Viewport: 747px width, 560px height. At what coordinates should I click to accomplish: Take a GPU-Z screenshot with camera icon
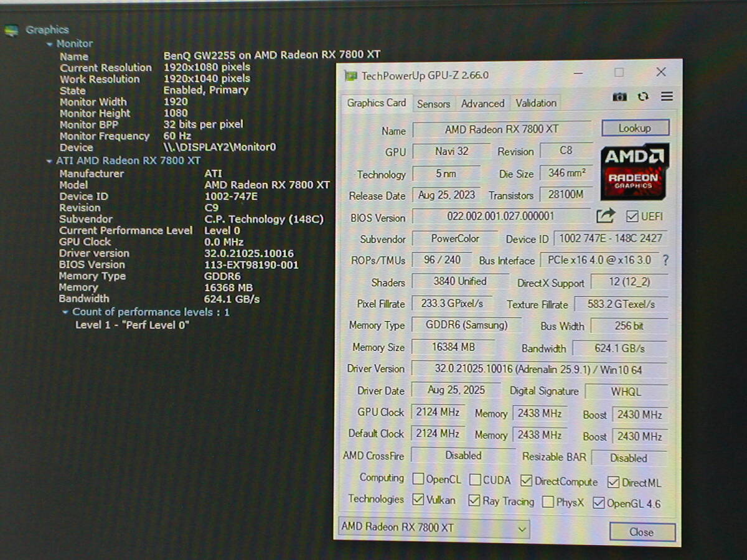tap(619, 97)
